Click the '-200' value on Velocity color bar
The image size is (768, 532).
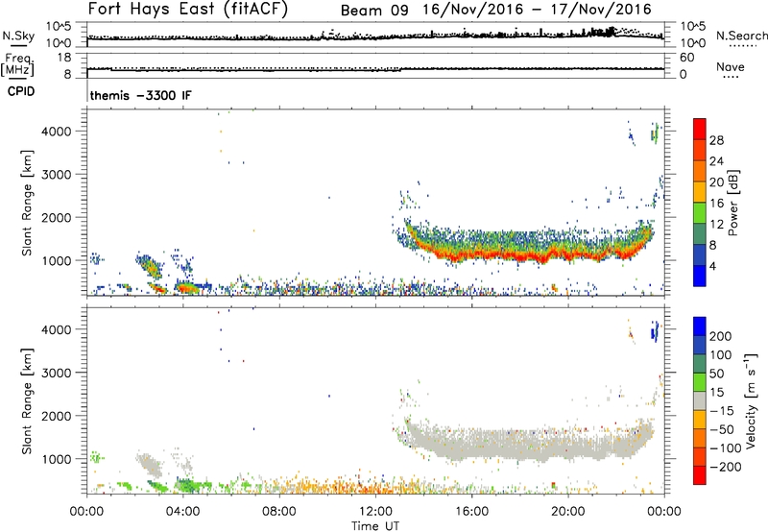pos(725,467)
